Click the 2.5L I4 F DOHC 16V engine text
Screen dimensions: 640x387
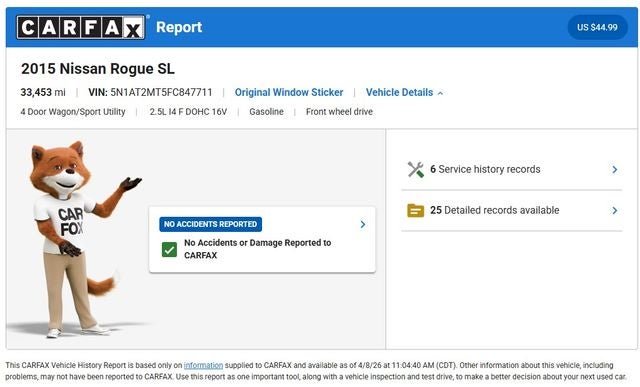point(188,112)
